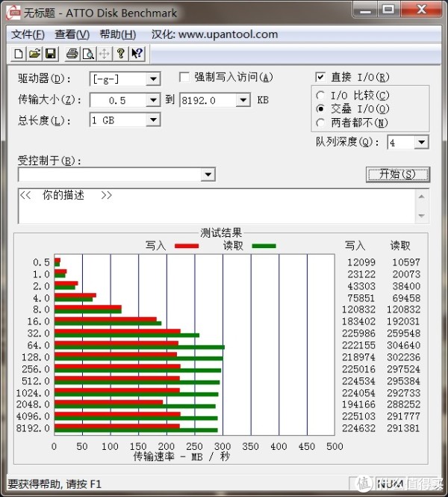The height and width of the screenshot is (497, 448).
Task: Select the 交叠 I/O(O) radio button
Action: pyautogui.click(x=320, y=108)
